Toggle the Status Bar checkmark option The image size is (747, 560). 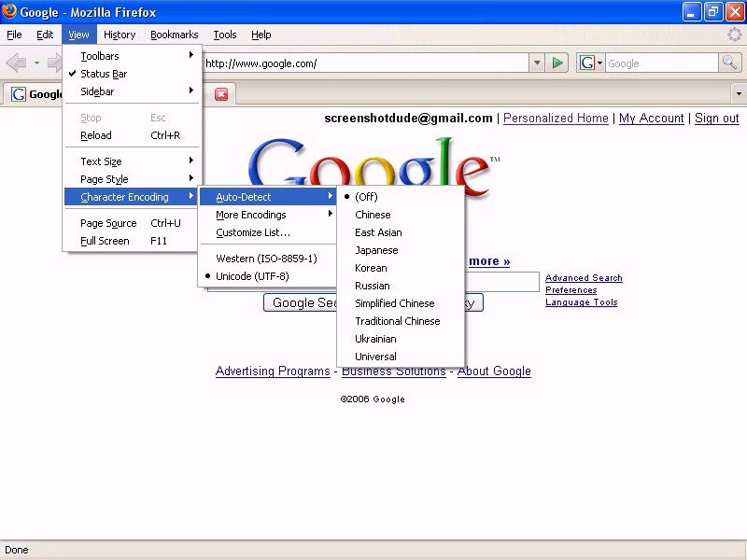click(x=104, y=74)
